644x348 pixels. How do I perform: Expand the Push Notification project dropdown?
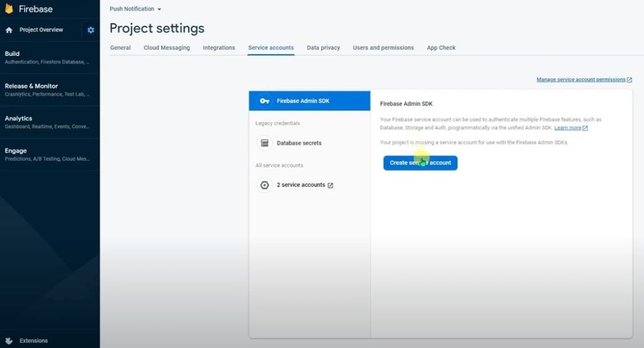click(135, 9)
